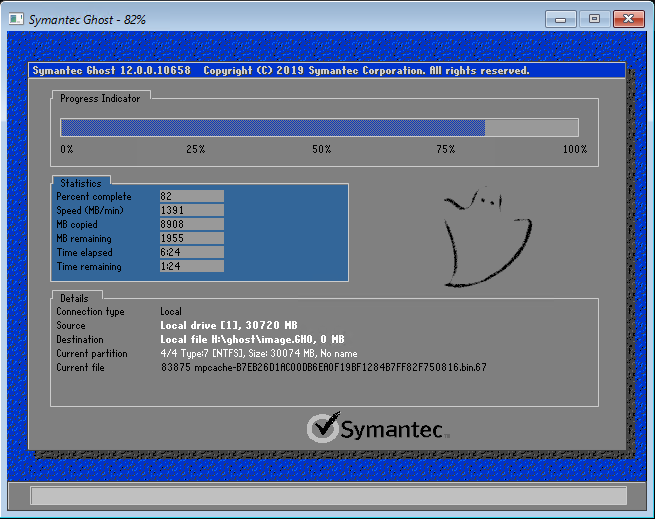Click the Time remaining label

click(89, 267)
